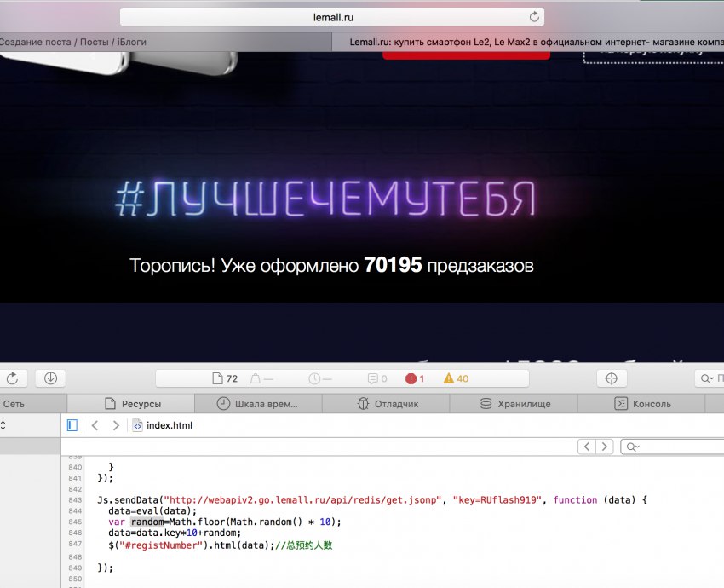Viewport: 724px width, 588px height.
Task: Click the inspector search field
Action: (x=710, y=378)
